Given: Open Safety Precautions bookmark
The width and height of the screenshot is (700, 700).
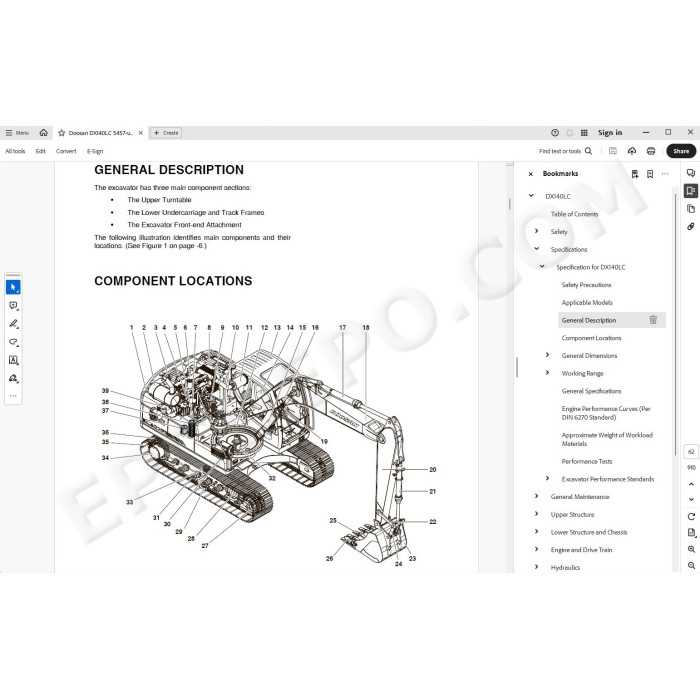Looking at the screenshot, I should pyautogui.click(x=586, y=285).
